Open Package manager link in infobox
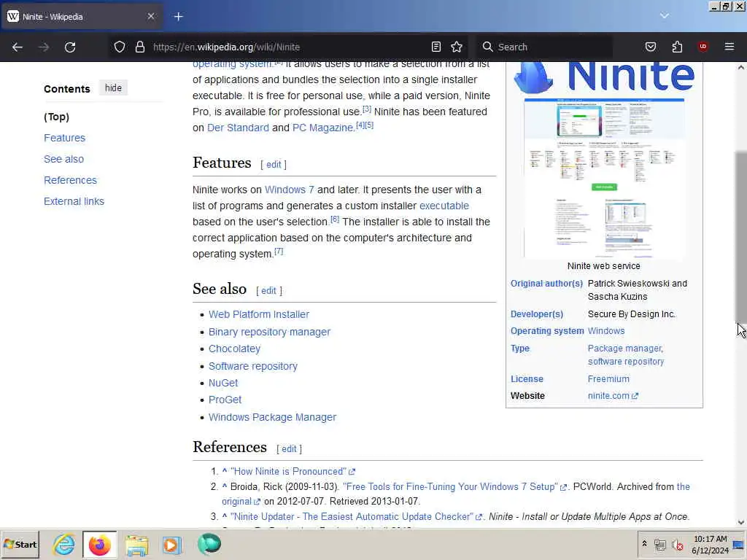The height and width of the screenshot is (560, 747). pyautogui.click(x=624, y=349)
